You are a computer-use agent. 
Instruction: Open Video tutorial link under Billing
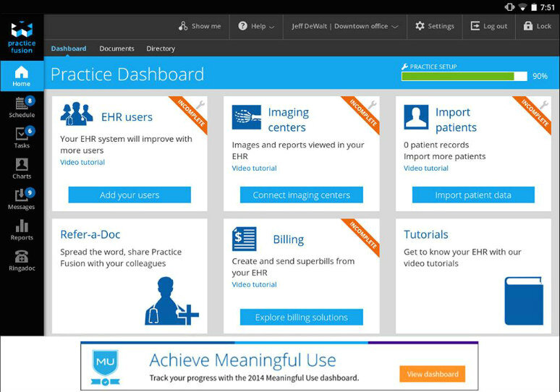(254, 285)
